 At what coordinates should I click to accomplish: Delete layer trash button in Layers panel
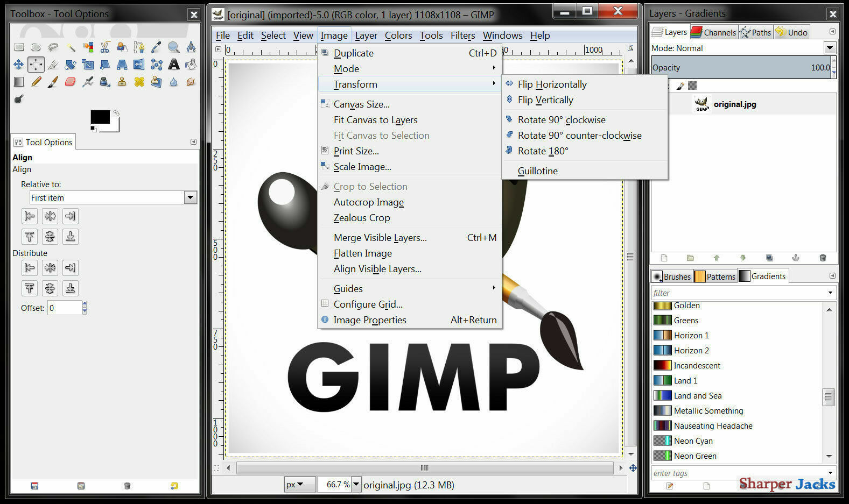822,258
